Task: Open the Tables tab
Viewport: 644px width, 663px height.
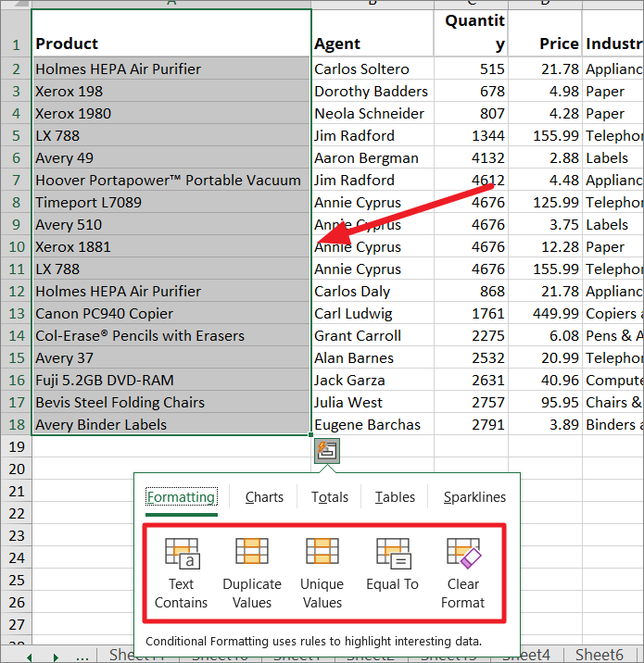Action: [395, 497]
